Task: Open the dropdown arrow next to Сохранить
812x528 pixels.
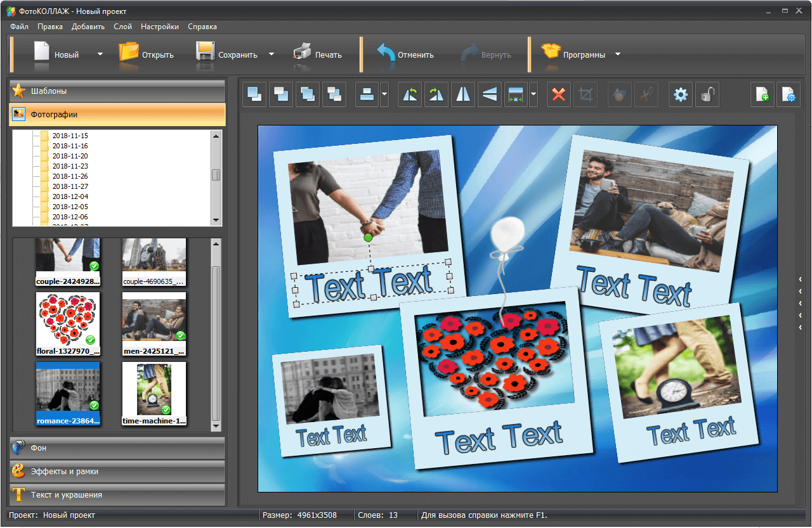Action: coord(272,55)
